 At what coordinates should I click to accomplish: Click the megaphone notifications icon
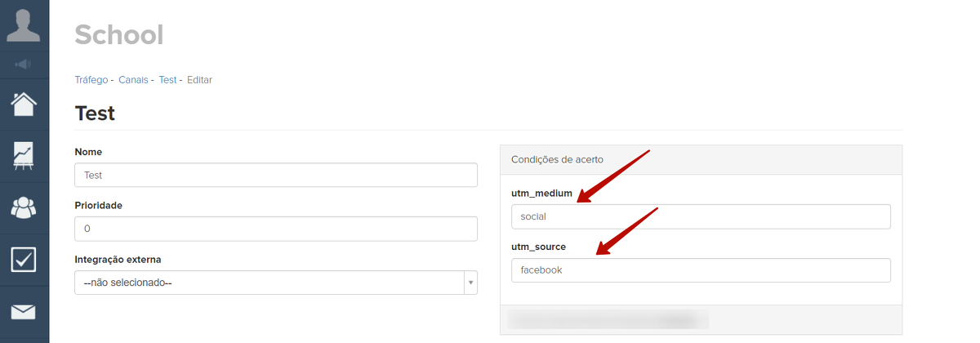tap(24, 64)
